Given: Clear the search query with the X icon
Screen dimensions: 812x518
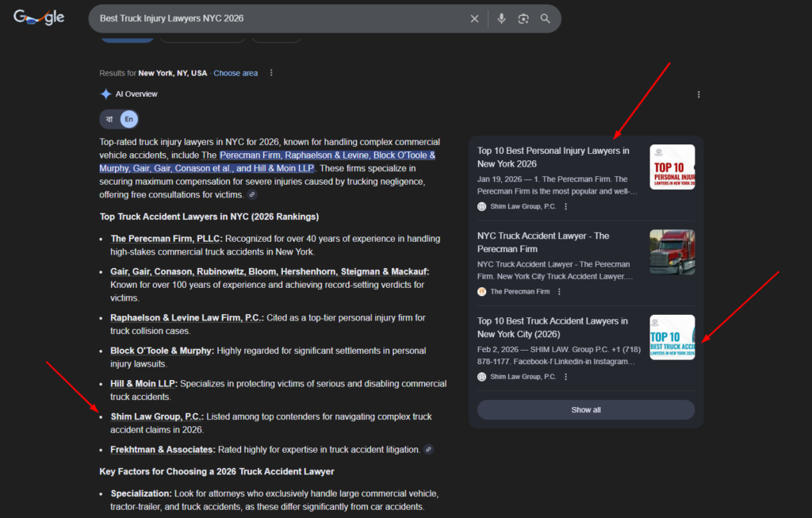Looking at the screenshot, I should 474,18.
